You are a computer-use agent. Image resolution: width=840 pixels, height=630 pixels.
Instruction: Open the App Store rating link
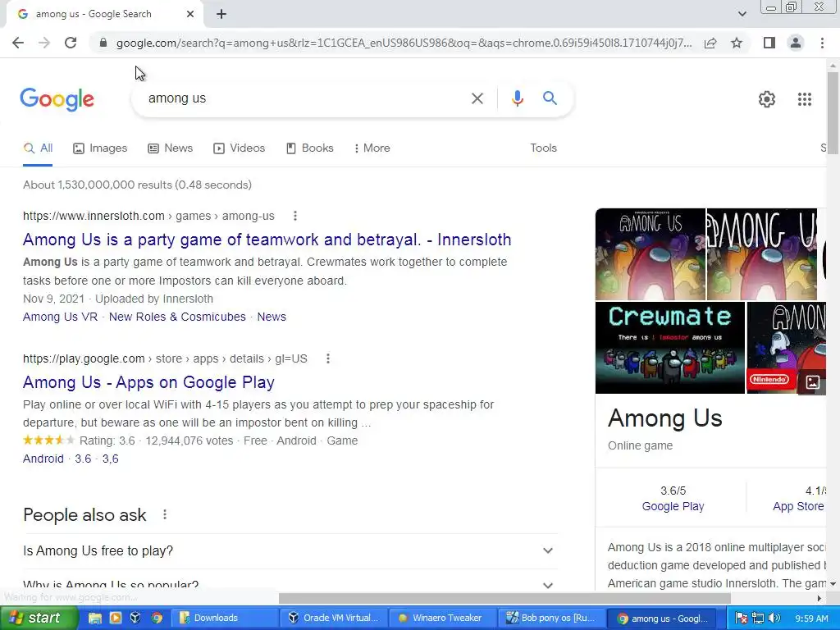click(798, 506)
